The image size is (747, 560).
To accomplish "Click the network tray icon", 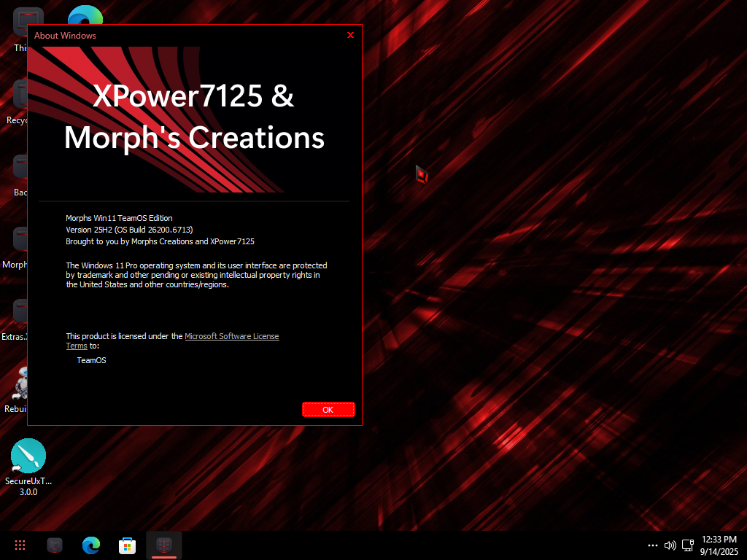I will click(687, 545).
